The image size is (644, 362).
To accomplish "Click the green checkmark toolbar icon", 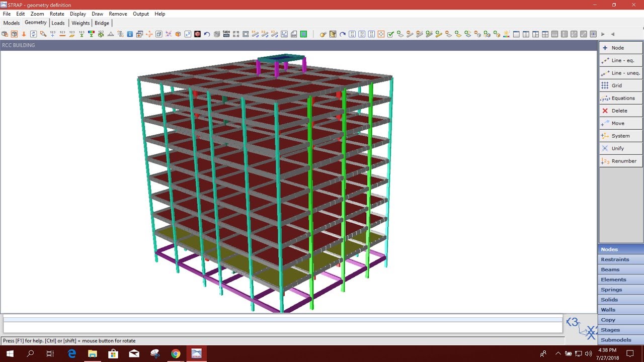I will tap(390, 34).
